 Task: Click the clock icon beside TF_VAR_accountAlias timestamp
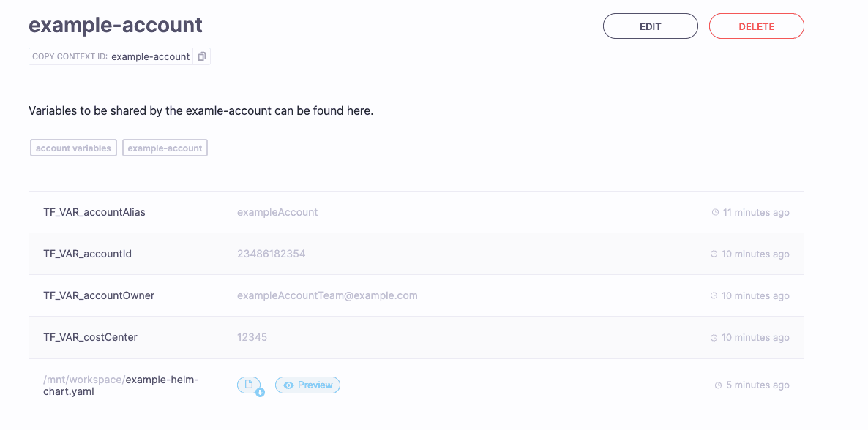(715, 212)
